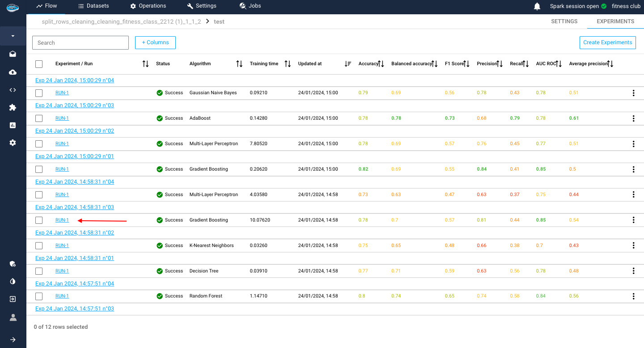Screen dimensions: 644x348
Task: Expand the sidebar with bottom arrow
Action: pyautogui.click(x=13, y=340)
